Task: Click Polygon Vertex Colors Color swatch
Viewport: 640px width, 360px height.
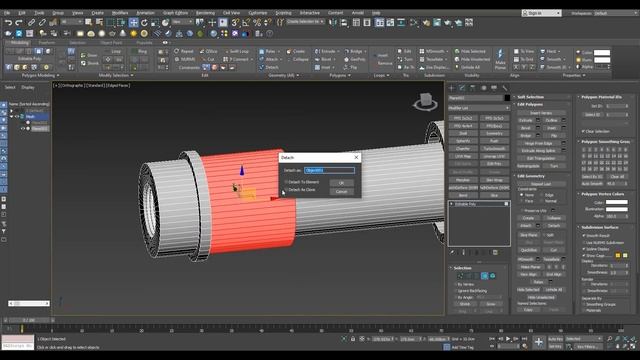Action: (x=617, y=202)
